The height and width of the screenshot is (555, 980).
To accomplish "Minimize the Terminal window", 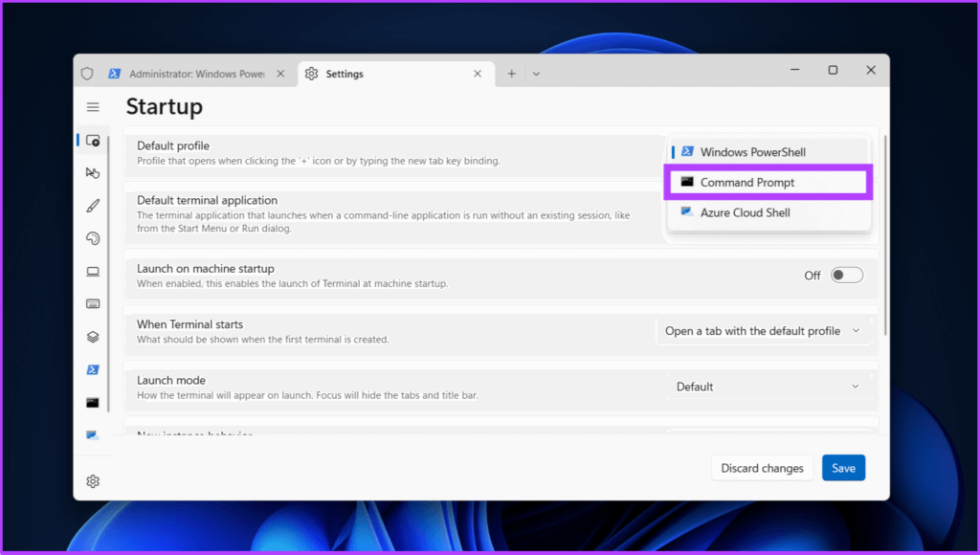I will click(x=795, y=70).
